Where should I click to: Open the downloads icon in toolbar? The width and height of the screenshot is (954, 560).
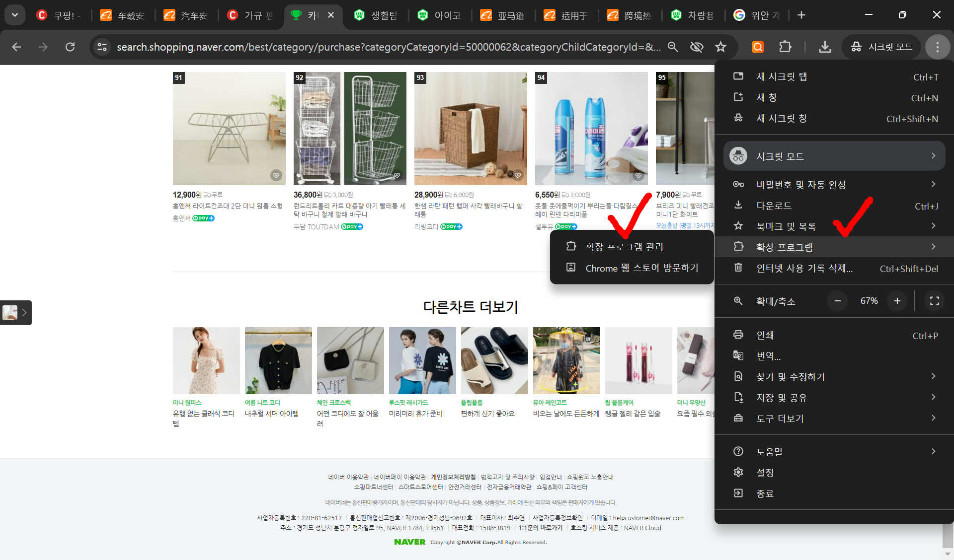[x=825, y=47]
